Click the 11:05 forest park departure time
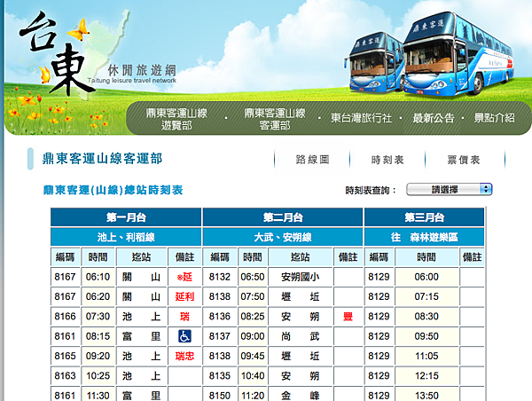The height and width of the screenshot is (401, 532). pos(426,356)
